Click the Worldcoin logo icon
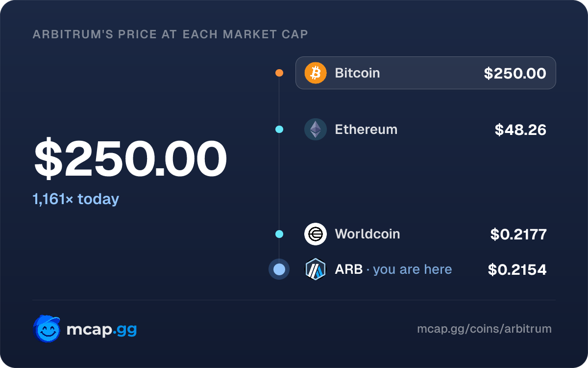 point(316,234)
